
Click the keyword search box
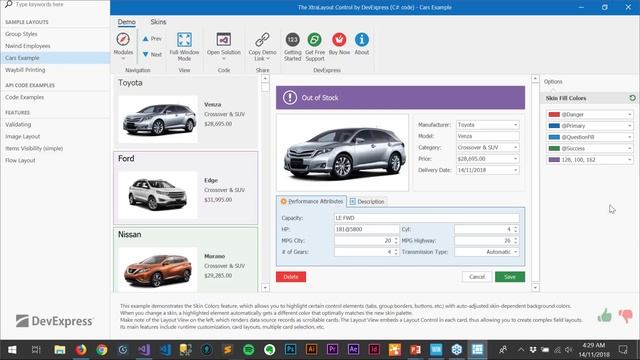(x=60, y=4)
